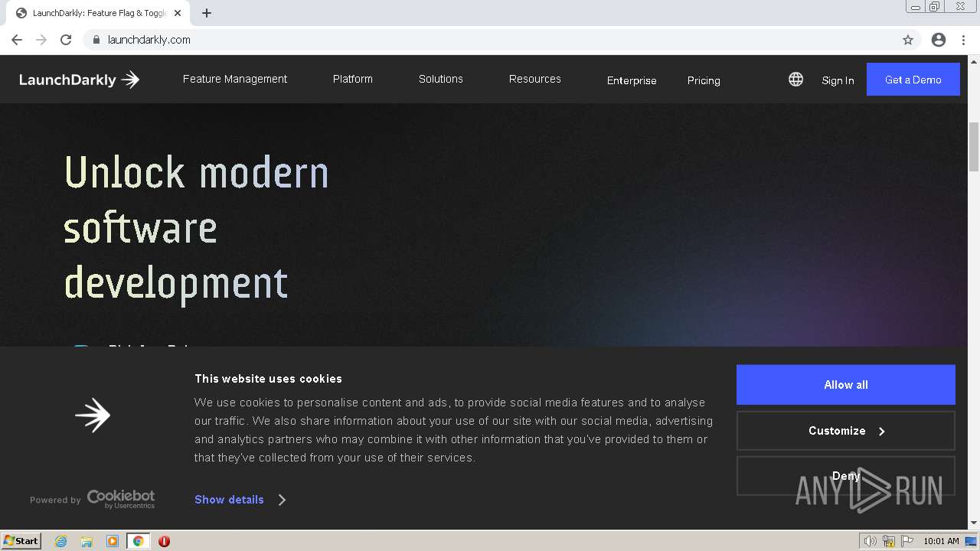Go back with browser back arrow
Screen dimensions: 980x551
(x=17, y=40)
